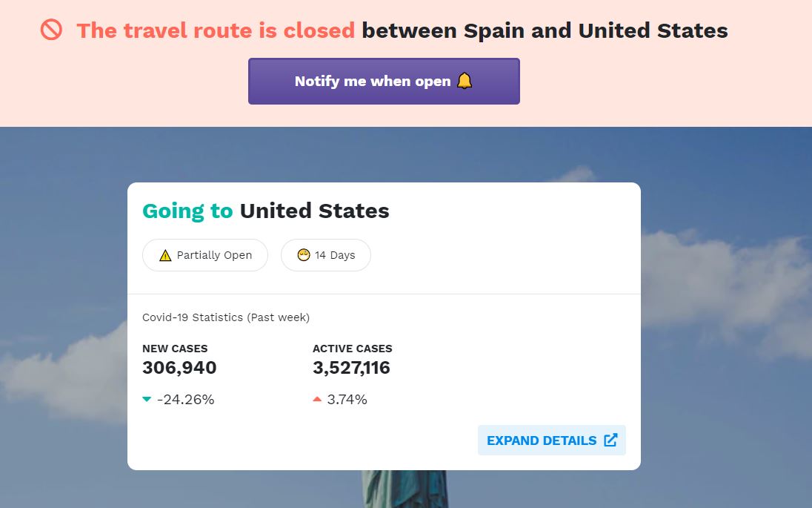Viewport: 812px width, 508px height.
Task: Click between Spain and United States text
Action: point(545,30)
